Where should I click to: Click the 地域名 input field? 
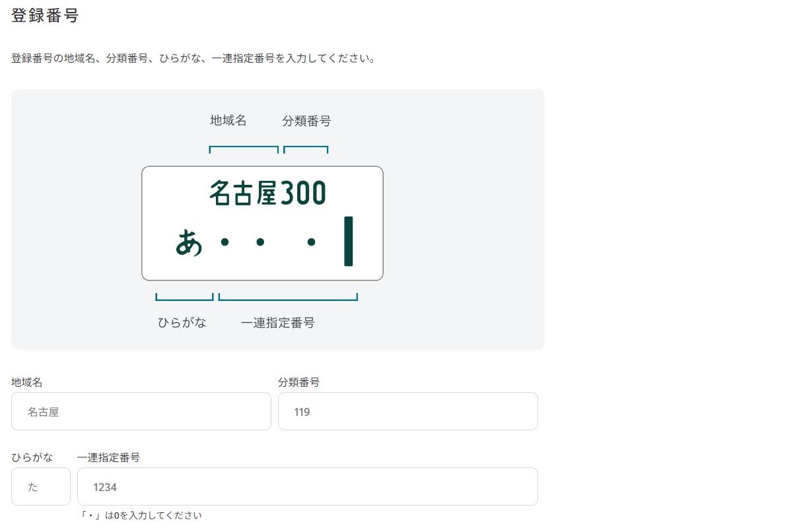141,411
